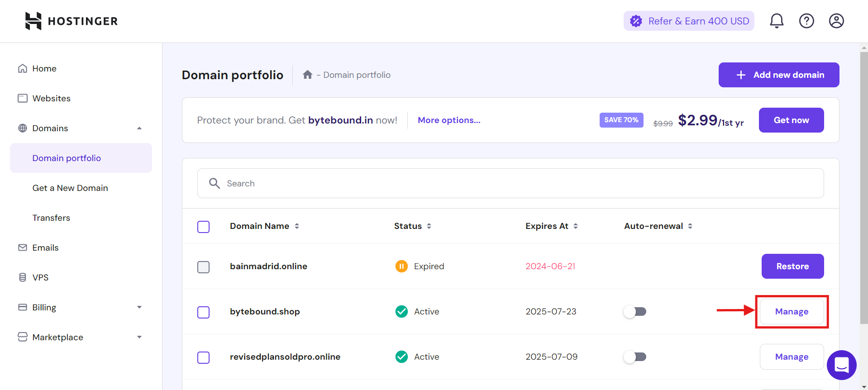
Task: Click Refer & Earn 400 USD
Action: point(689,21)
